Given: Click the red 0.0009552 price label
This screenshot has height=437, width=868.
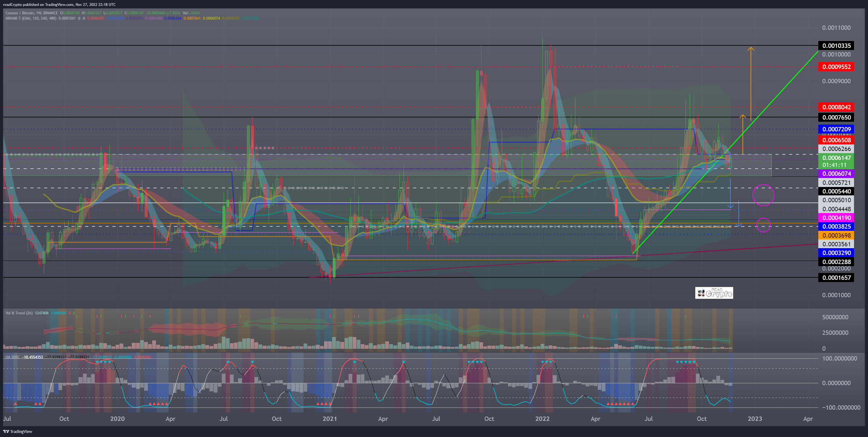Looking at the screenshot, I should point(836,67).
